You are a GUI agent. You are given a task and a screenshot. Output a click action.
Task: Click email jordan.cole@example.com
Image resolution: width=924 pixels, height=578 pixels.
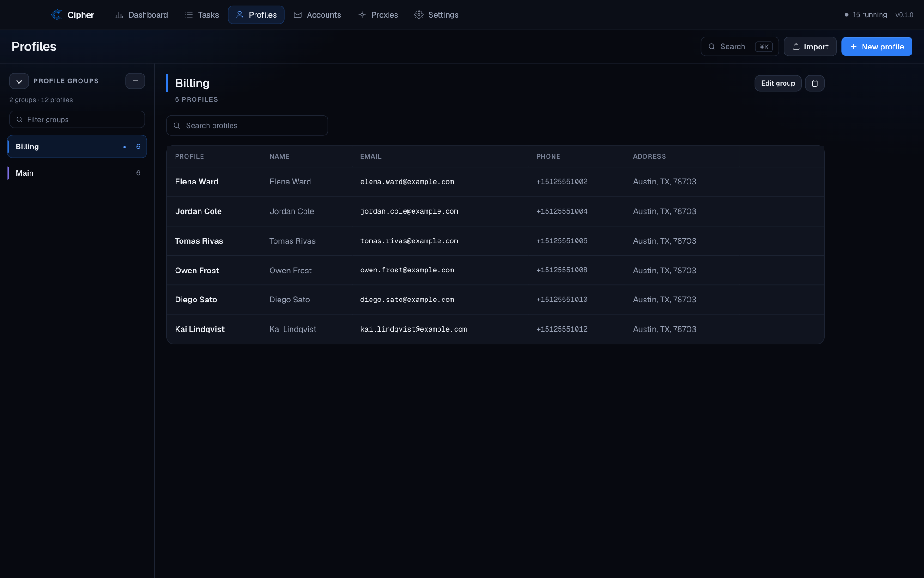click(x=409, y=211)
